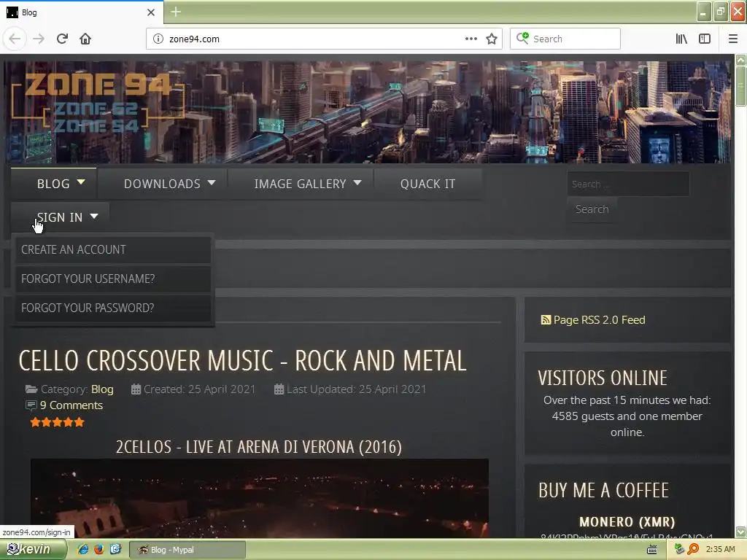Viewport: 747px width, 560px height.
Task: Click the search engine magnifier icon
Action: 522,38
